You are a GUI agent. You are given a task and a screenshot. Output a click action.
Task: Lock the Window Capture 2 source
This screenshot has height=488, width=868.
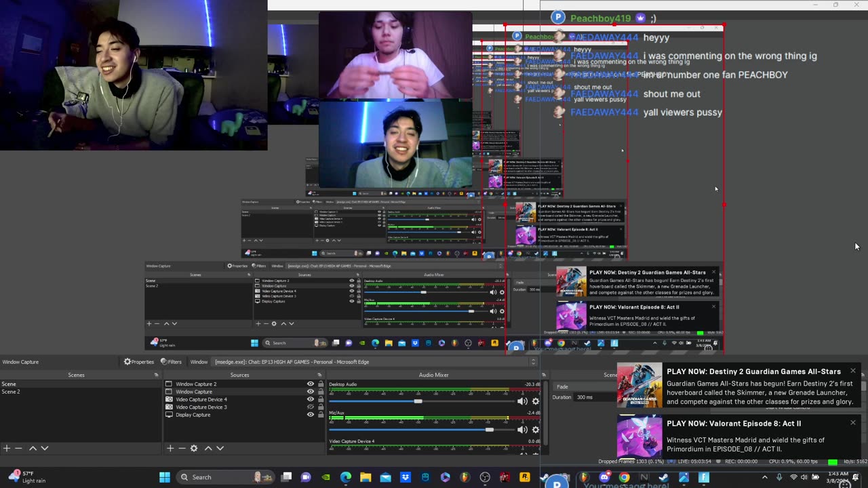point(320,384)
